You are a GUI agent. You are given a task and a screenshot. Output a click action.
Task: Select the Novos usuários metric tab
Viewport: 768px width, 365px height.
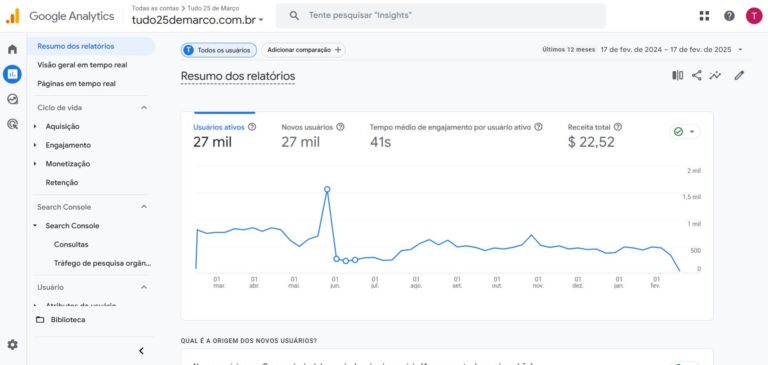313,135
